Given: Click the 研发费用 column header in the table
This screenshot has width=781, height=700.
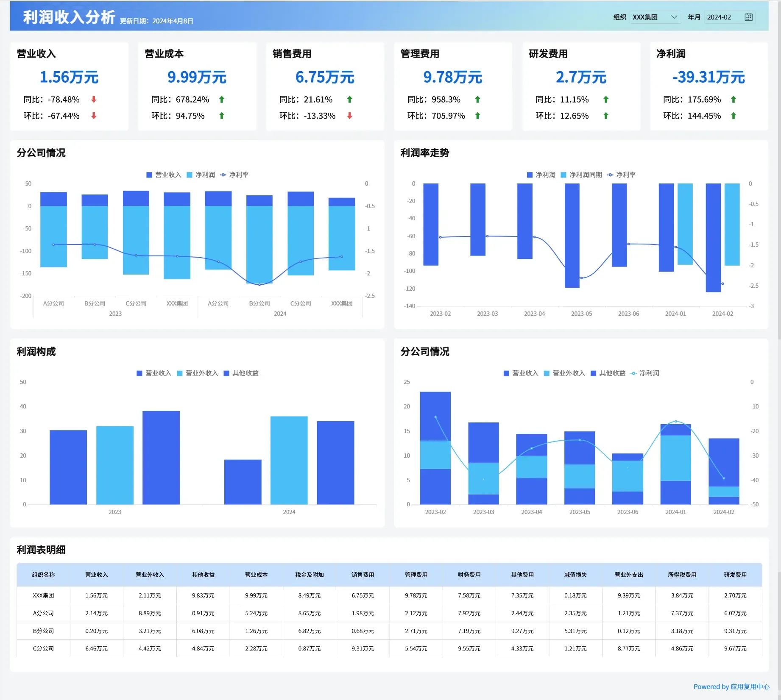Looking at the screenshot, I should [x=735, y=575].
